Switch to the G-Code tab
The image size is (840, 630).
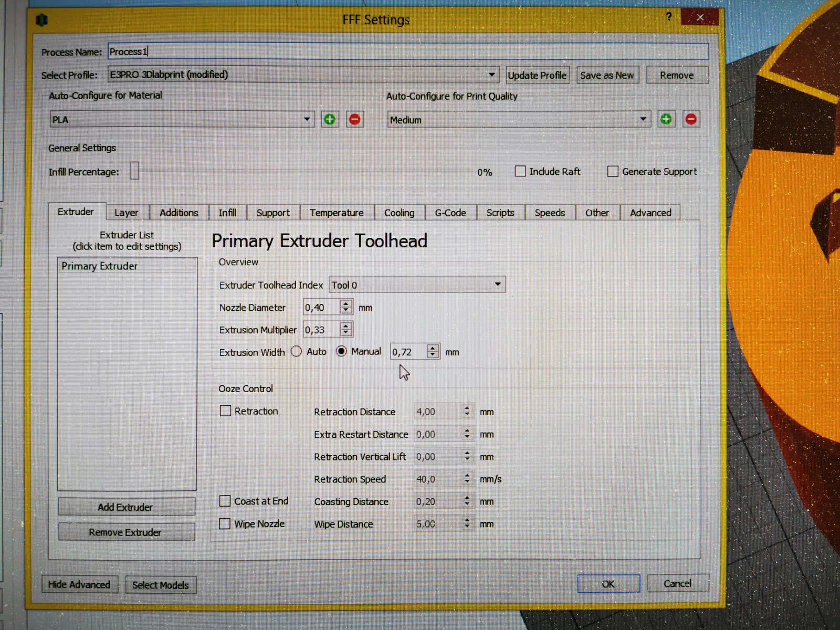coord(450,213)
